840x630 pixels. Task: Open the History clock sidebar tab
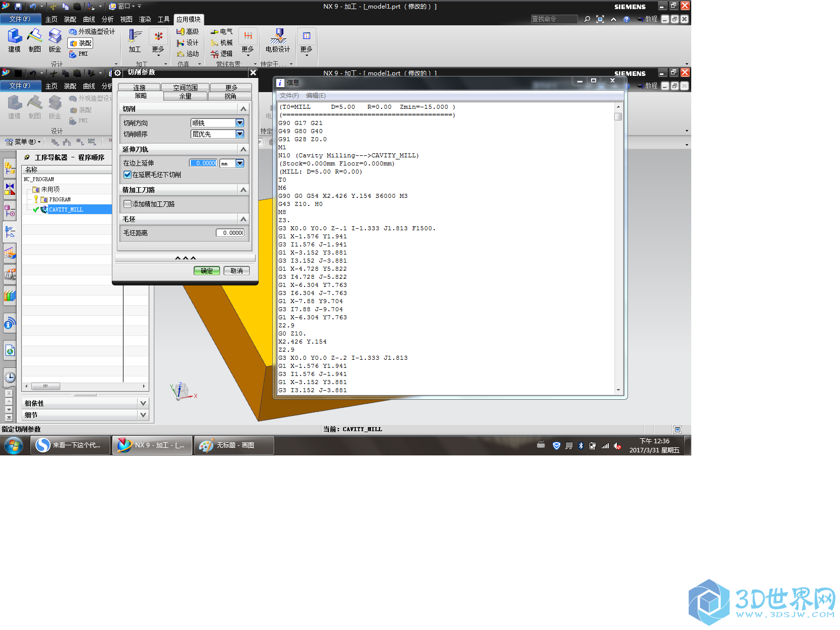pos(10,377)
